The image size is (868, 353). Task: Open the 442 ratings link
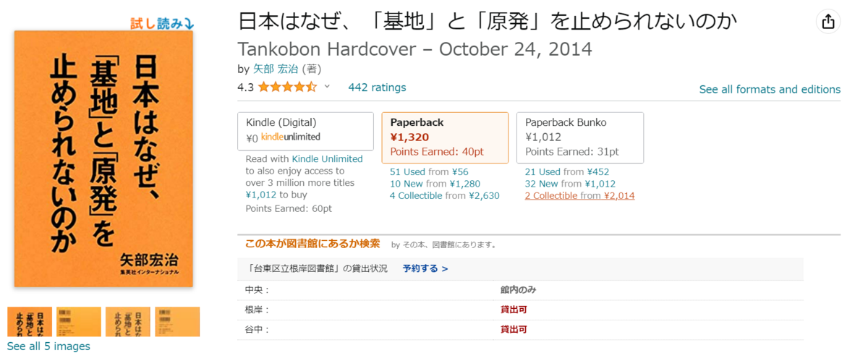(377, 88)
